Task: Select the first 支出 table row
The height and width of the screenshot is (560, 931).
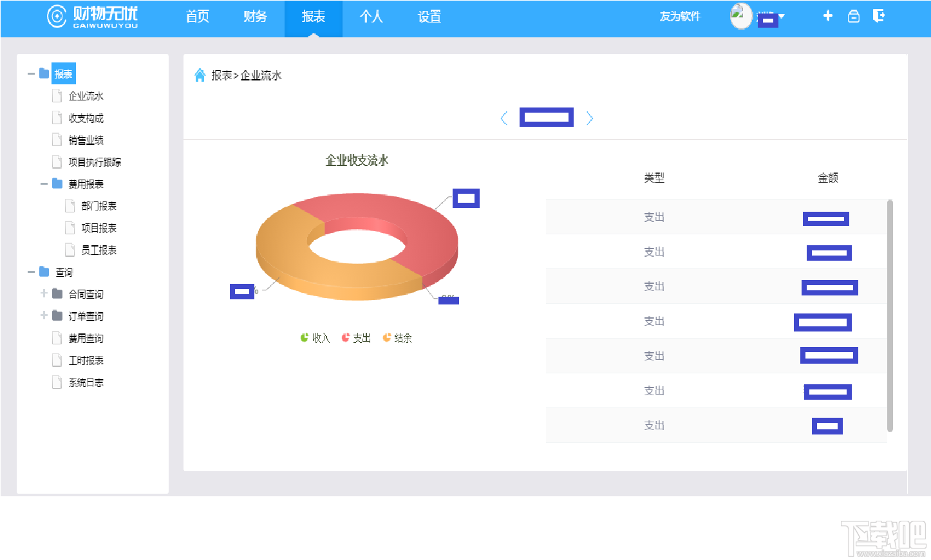Action: pos(716,217)
